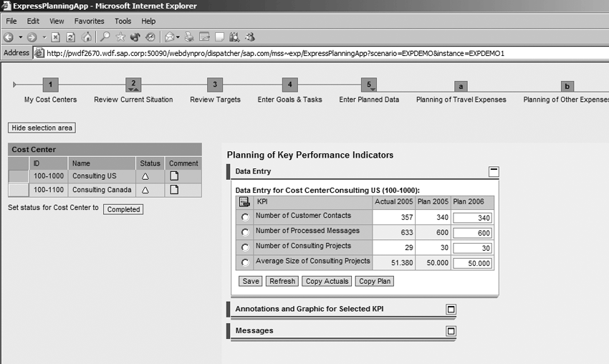Set cost center status to Completed

coord(123,209)
